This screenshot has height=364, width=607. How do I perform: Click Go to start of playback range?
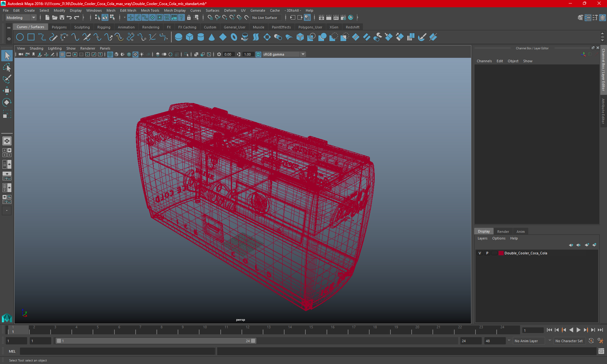point(549,330)
